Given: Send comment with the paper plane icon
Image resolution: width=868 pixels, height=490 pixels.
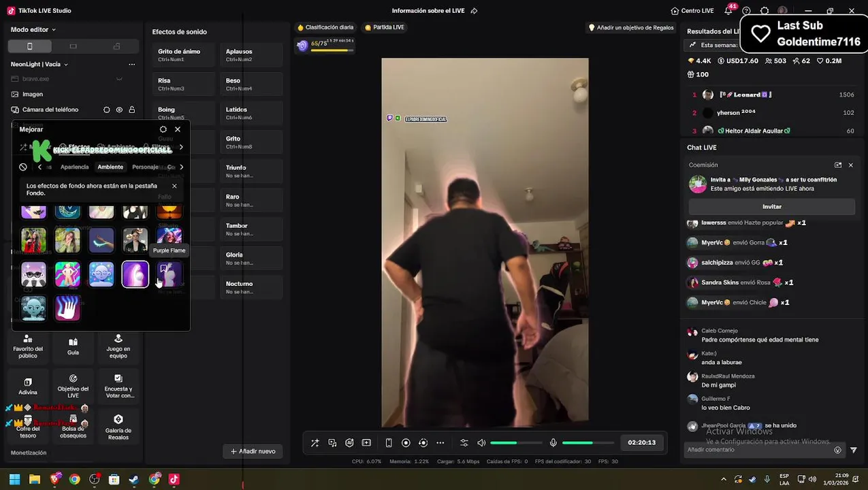Looking at the screenshot, I should (x=854, y=450).
